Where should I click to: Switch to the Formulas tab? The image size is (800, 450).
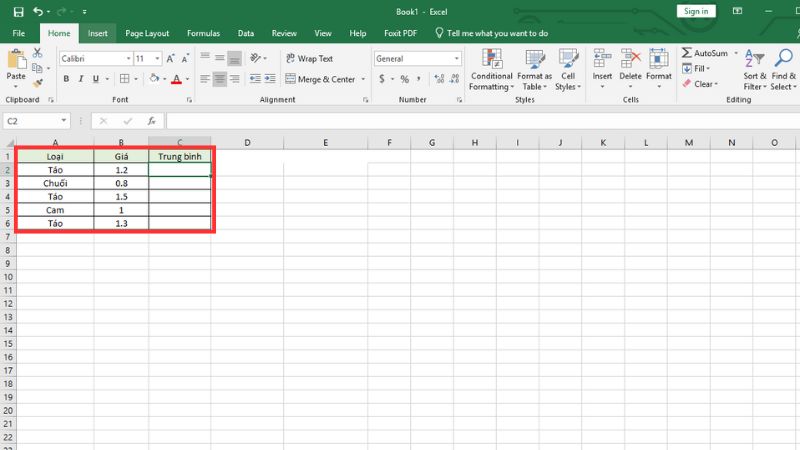pos(203,33)
